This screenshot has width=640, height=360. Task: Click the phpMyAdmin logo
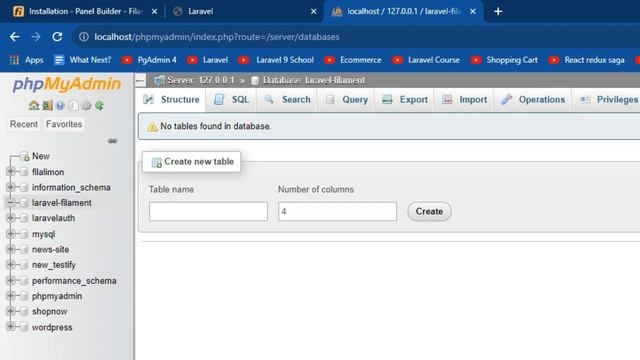click(67, 84)
